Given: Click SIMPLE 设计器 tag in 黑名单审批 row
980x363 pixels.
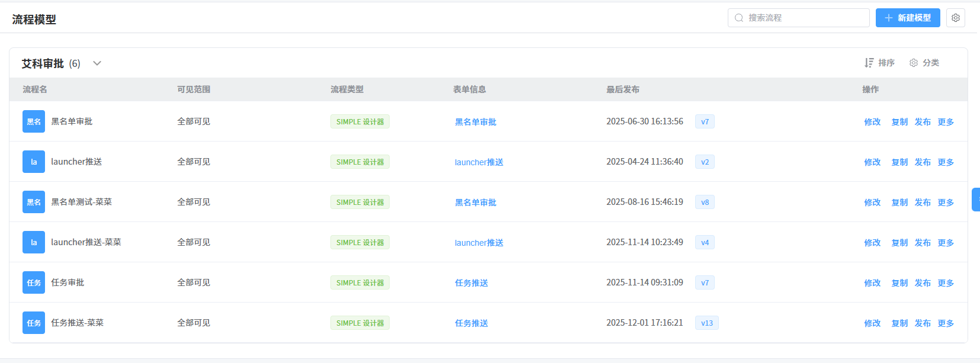Looking at the screenshot, I should click(360, 121).
